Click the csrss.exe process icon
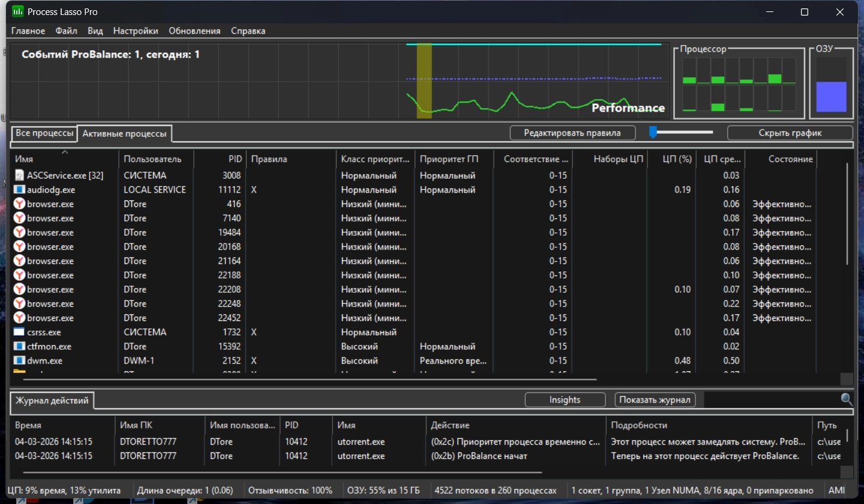This screenshot has width=864, height=504. pos(19,332)
